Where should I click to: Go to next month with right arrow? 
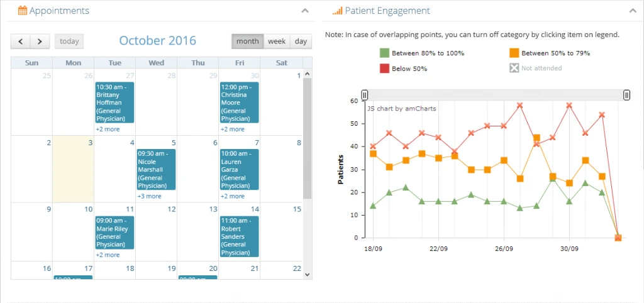(x=40, y=41)
